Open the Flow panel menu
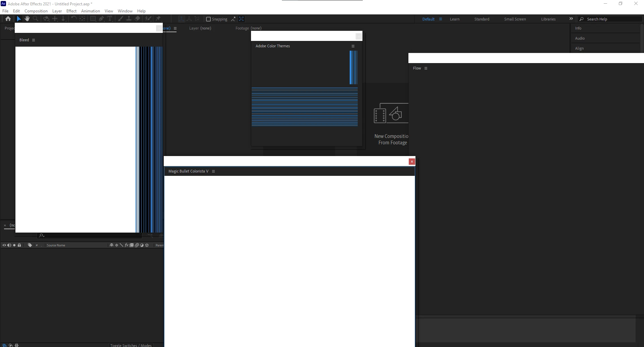Screen dimensions: 644x347 pyautogui.click(x=426, y=68)
